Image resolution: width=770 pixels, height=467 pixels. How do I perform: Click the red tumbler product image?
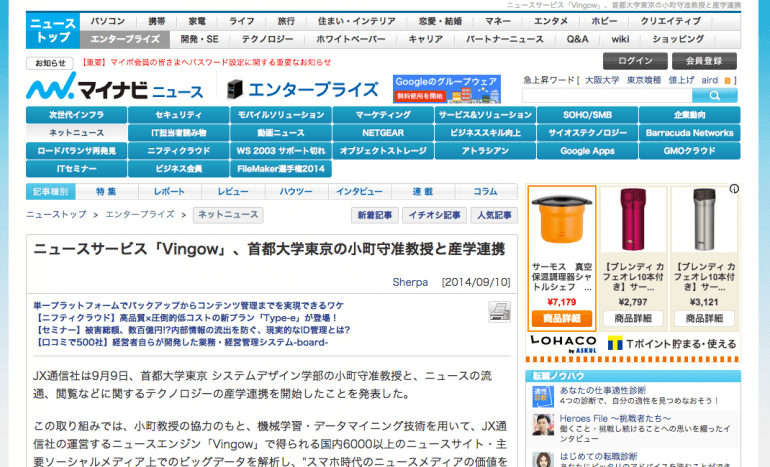point(633,220)
